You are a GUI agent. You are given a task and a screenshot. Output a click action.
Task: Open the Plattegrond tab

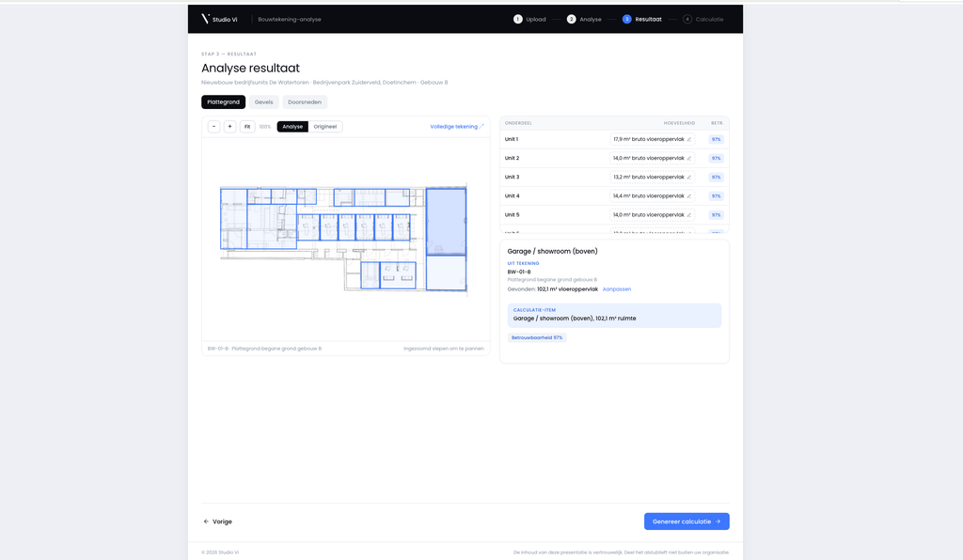tap(224, 101)
